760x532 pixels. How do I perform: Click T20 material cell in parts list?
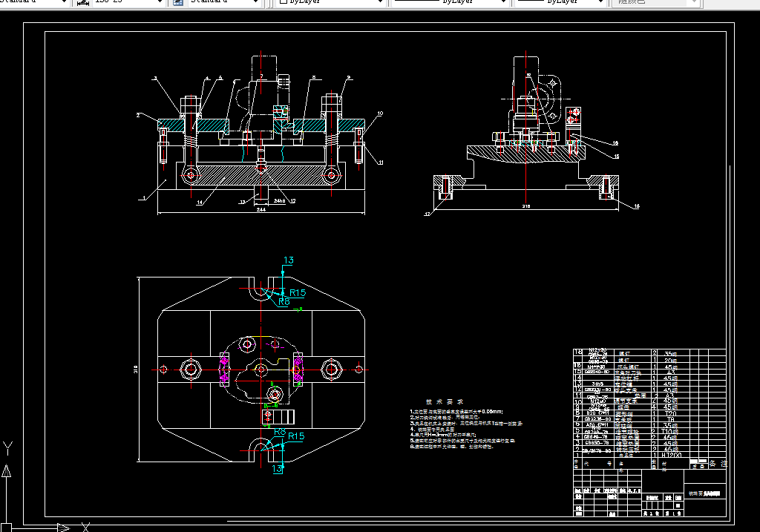671,413
